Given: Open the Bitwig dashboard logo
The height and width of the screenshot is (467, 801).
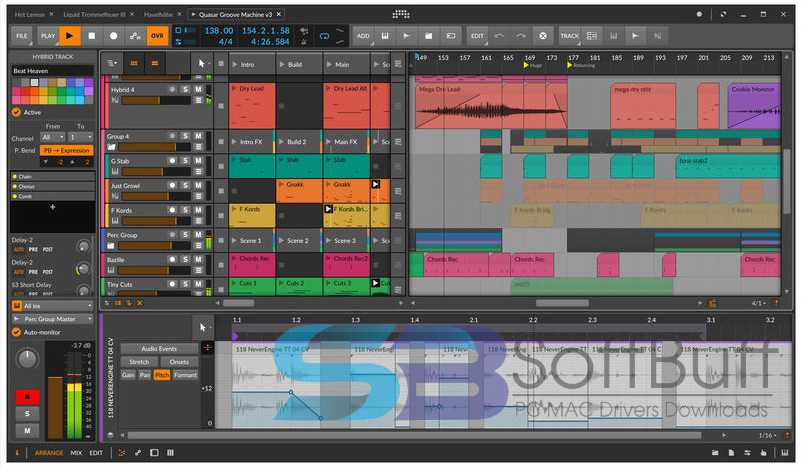Looking at the screenshot, I should [x=400, y=14].
